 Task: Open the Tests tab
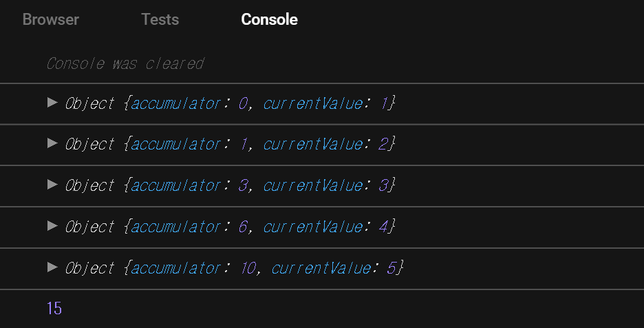(x=160, y=19)
